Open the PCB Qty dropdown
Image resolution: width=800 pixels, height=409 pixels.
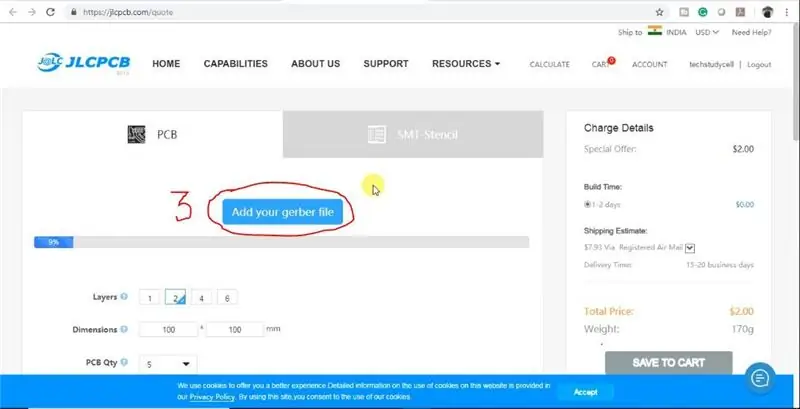pos(168,364)
